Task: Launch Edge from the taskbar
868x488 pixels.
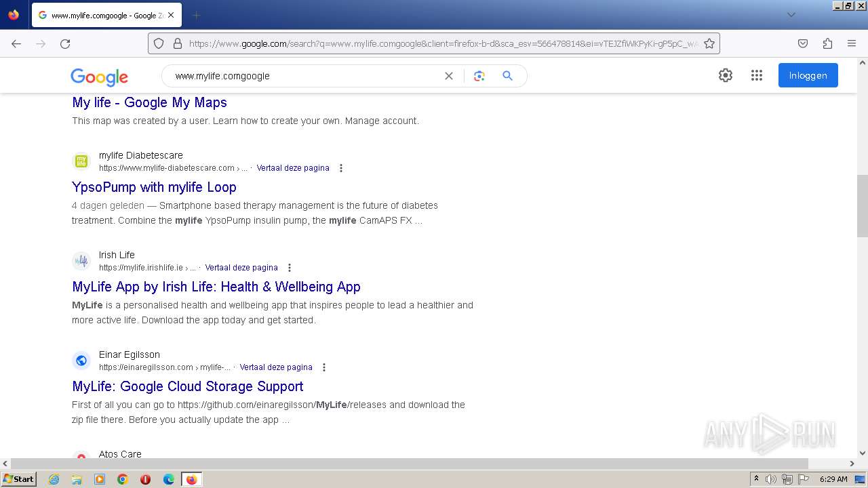Action: (x=169, y=479)
